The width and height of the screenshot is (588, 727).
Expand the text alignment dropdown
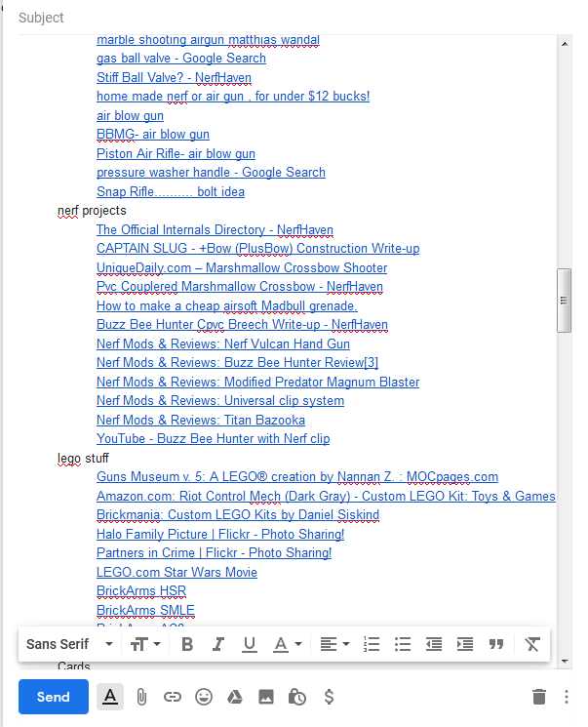point(333,644)
